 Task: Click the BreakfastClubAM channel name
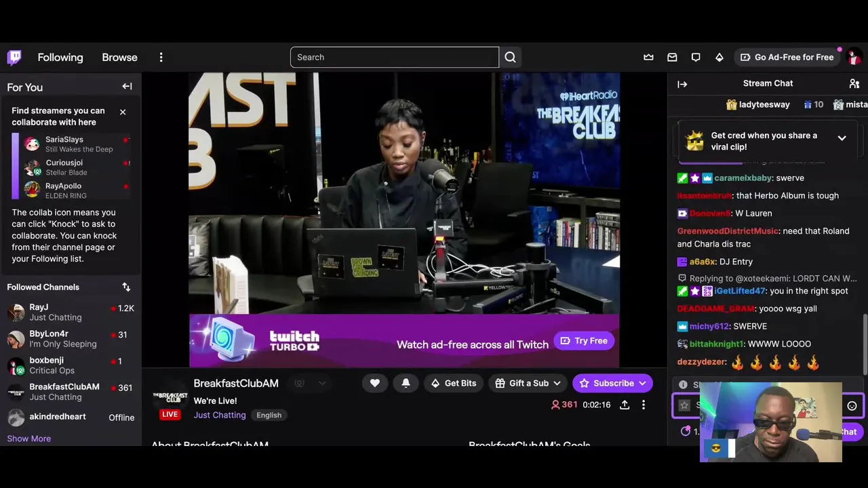pos(236,384)
